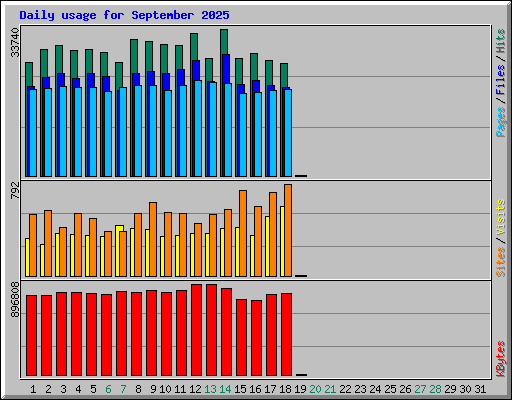Click day label 5 on the x-axis

[x=93, y=389]
